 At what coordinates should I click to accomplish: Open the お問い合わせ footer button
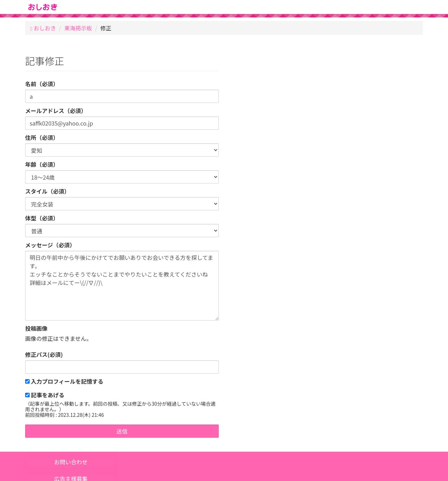71,462
